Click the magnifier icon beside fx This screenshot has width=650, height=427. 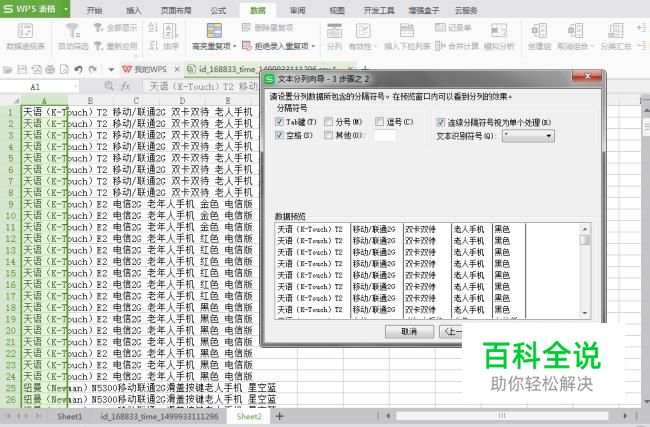click(x=109, y=86)
